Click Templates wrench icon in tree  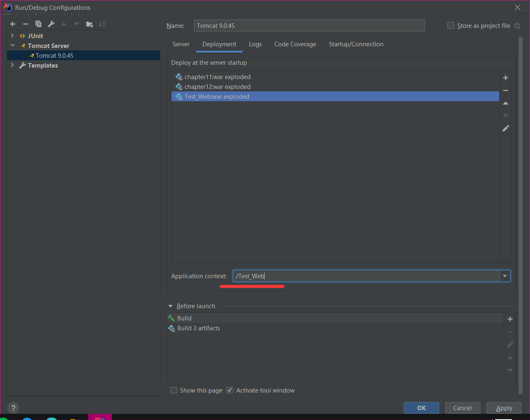click(23, 66)
